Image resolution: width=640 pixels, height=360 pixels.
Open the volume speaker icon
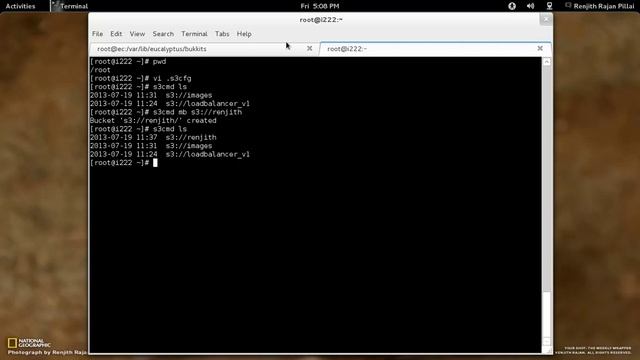pyautogui.click(x=531, y=6)
